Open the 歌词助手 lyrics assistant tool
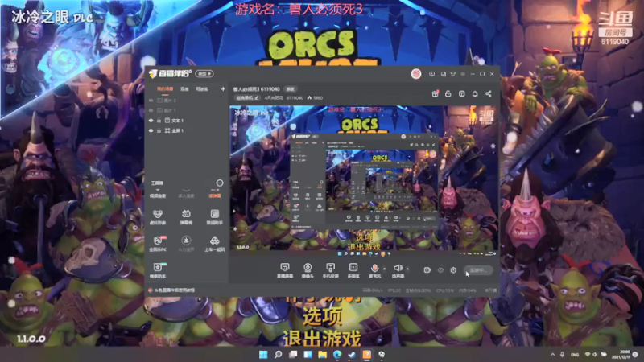 tap(214, 217)
